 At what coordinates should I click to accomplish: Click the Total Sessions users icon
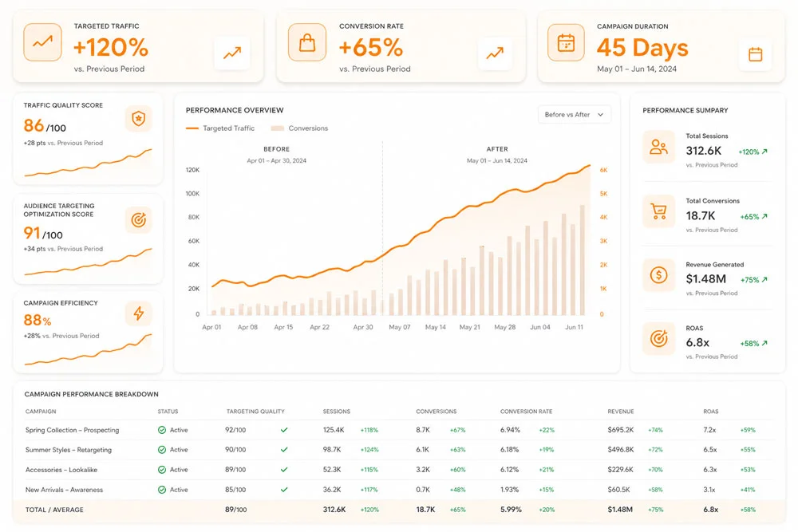[x=658, y=147]
